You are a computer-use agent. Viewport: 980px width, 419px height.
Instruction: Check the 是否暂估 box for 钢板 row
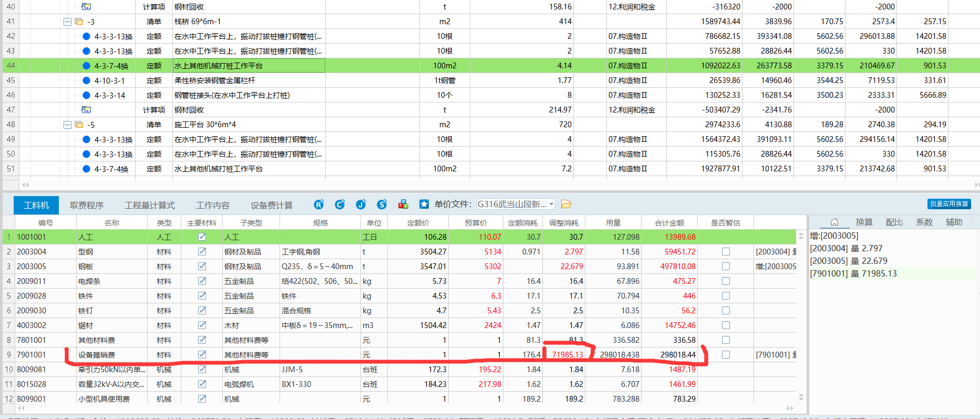[x=726, y=267]
